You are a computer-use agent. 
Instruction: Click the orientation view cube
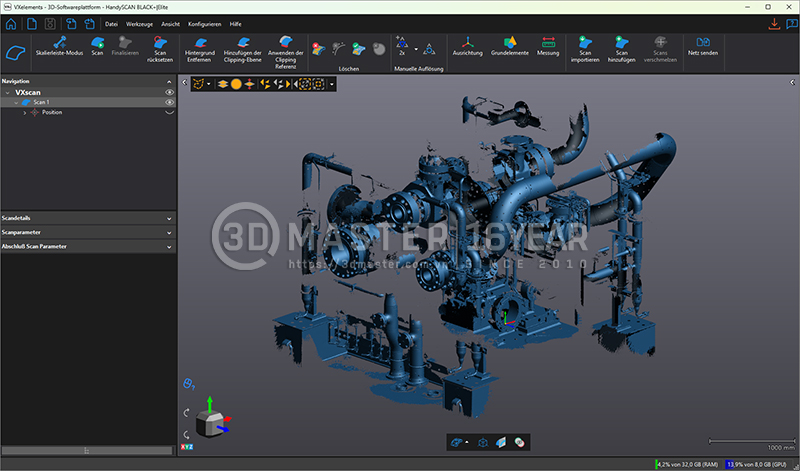pyautogui.click(x=210, y=424)
